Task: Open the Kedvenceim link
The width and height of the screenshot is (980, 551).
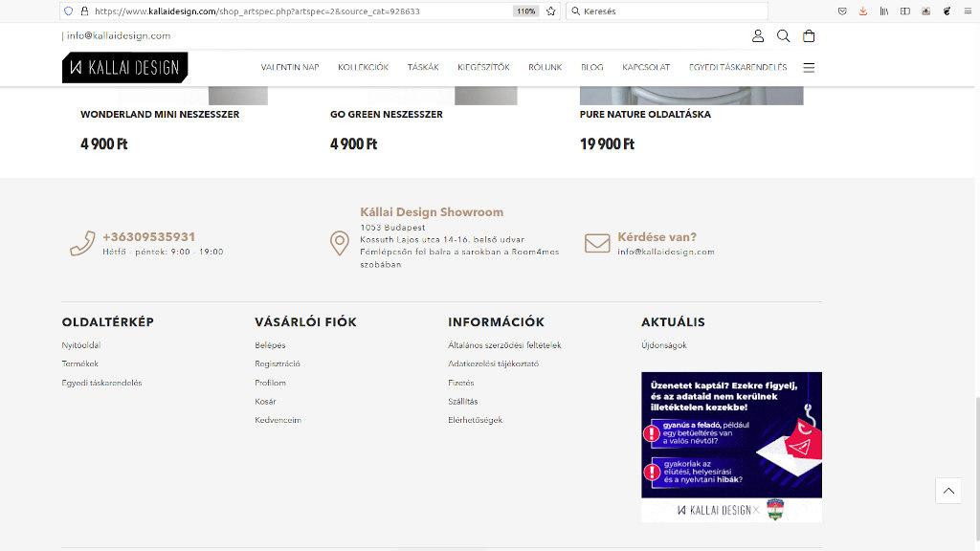Action: 278,421
